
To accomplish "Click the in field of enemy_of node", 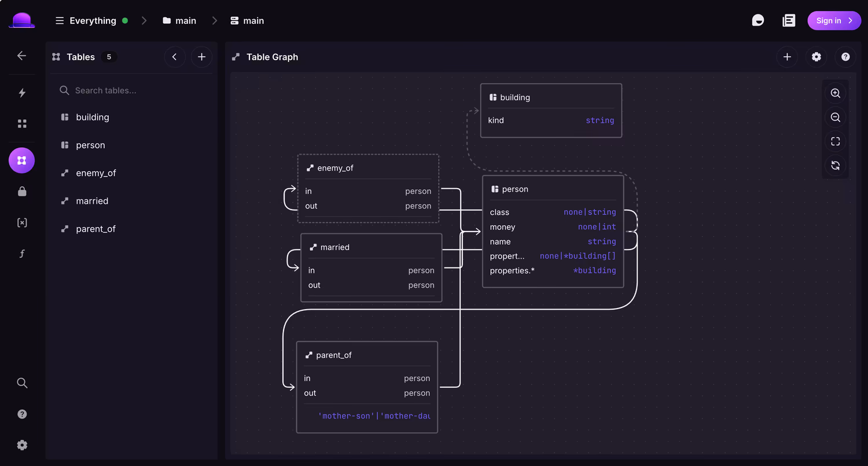I will coord(368,191).
